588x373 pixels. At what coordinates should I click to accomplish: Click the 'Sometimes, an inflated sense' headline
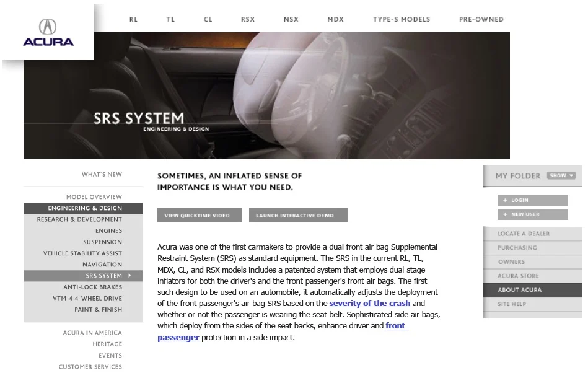point(229,182)
